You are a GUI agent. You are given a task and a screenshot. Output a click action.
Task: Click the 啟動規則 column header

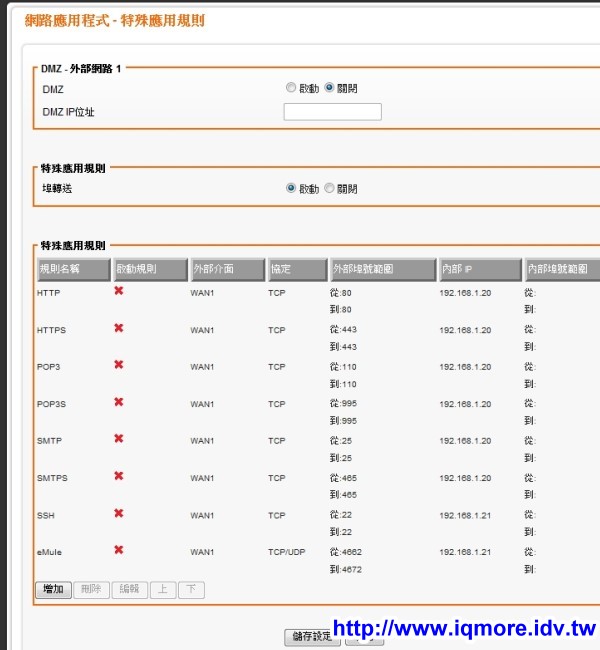pos(151,269)
